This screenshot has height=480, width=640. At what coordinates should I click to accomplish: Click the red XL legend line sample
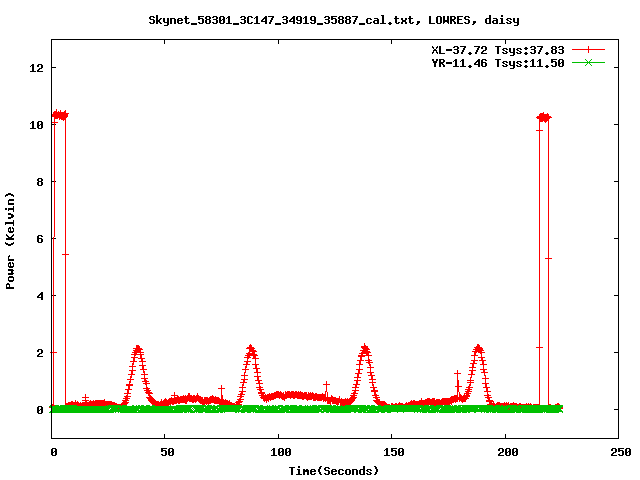588,50
